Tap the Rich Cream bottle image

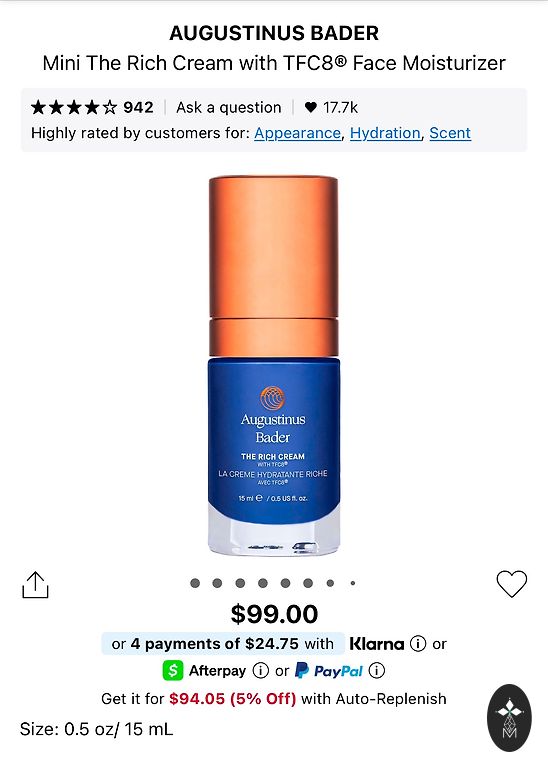(x=274, y=365)
